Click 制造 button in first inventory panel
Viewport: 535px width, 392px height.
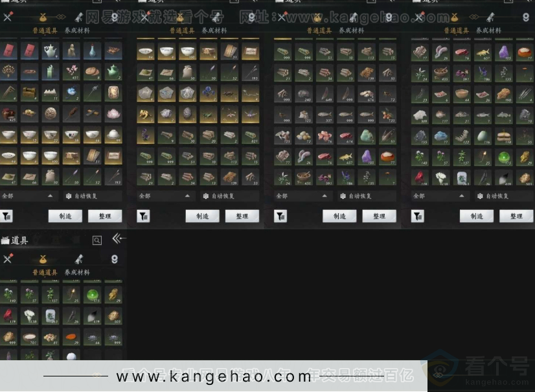pyautogui.click(x=65, y=216)
